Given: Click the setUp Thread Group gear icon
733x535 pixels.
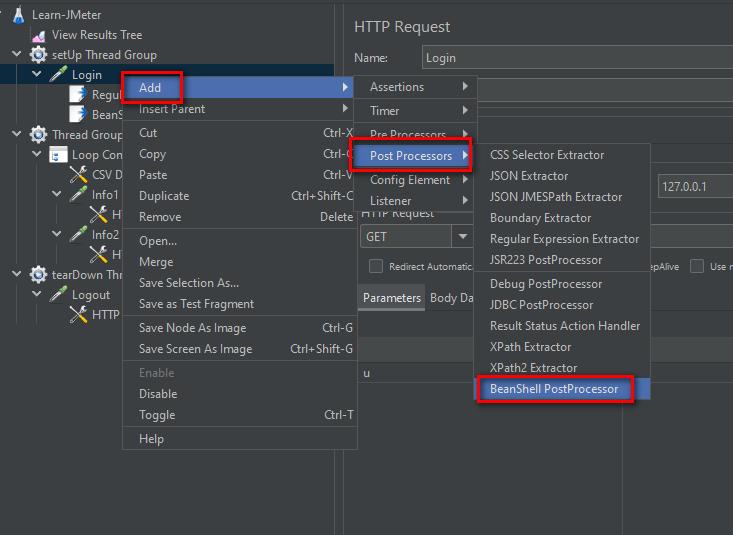Looking at the screenshot, I should coord(38,55).
